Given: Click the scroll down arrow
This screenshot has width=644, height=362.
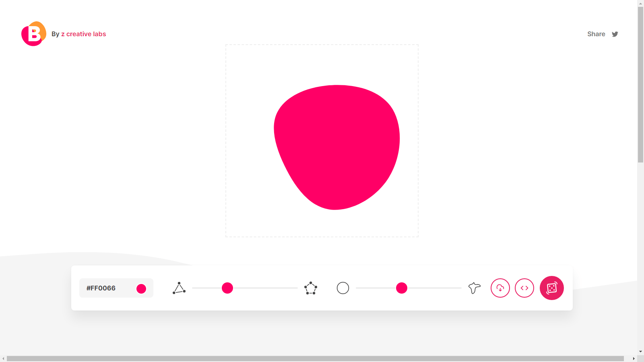Looking at the screenshot, I should [x=640, y=352].
